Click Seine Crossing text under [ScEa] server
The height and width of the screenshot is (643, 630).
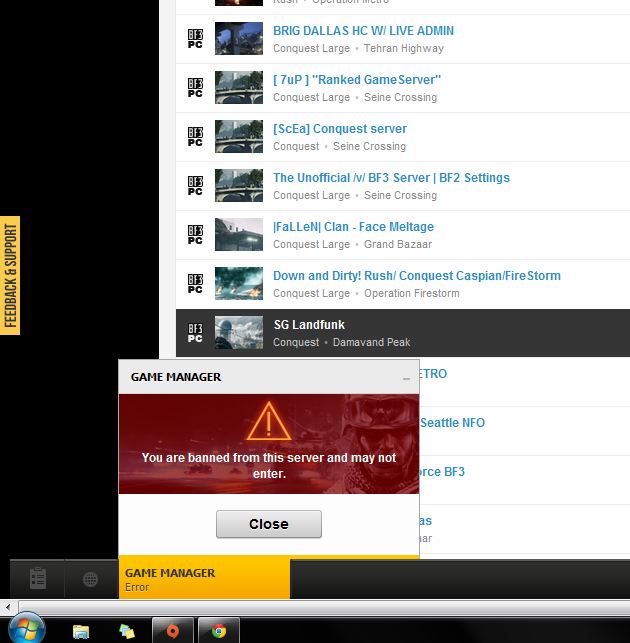[x=369, y=146]
